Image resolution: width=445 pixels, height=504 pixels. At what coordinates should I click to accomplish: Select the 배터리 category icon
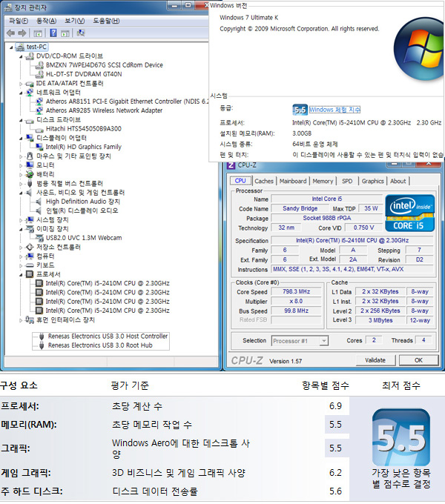point(30,174)
